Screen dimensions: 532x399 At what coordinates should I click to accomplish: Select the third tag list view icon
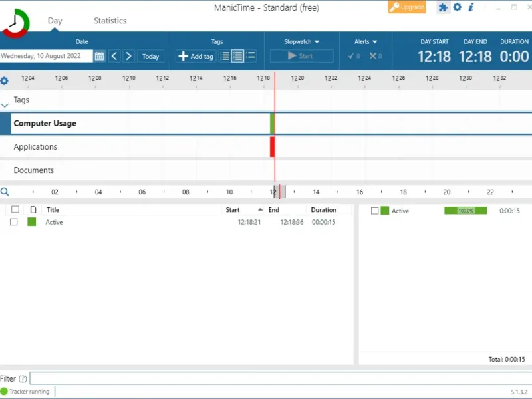[251, 55]
